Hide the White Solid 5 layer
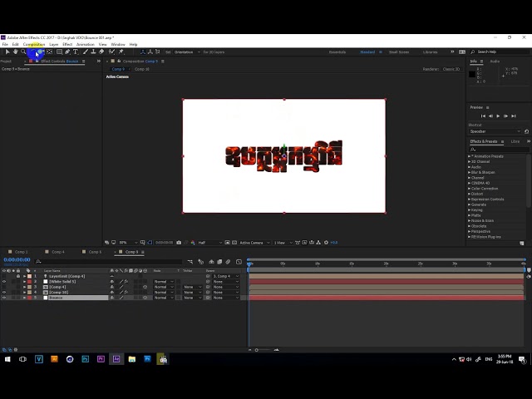 click(4, 282)
